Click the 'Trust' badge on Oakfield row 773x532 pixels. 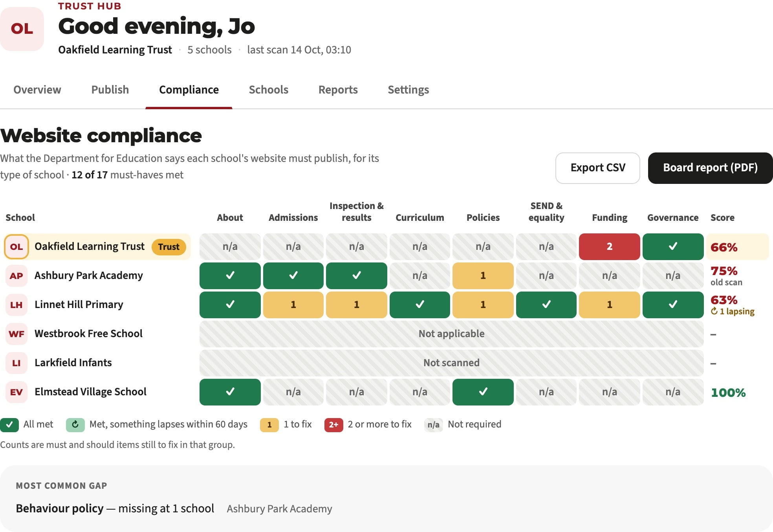(x=169, y=247)
